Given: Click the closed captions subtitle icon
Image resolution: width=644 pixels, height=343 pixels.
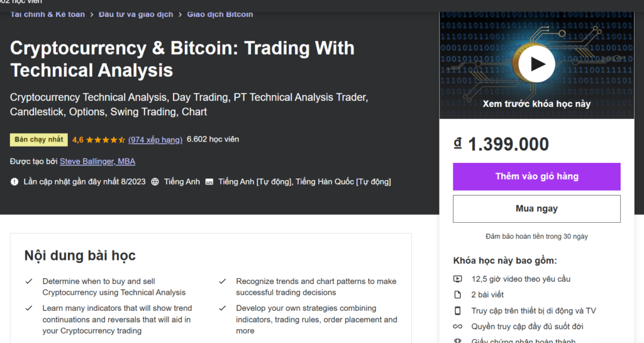Looking at the screenshot, I should [209, 182].
